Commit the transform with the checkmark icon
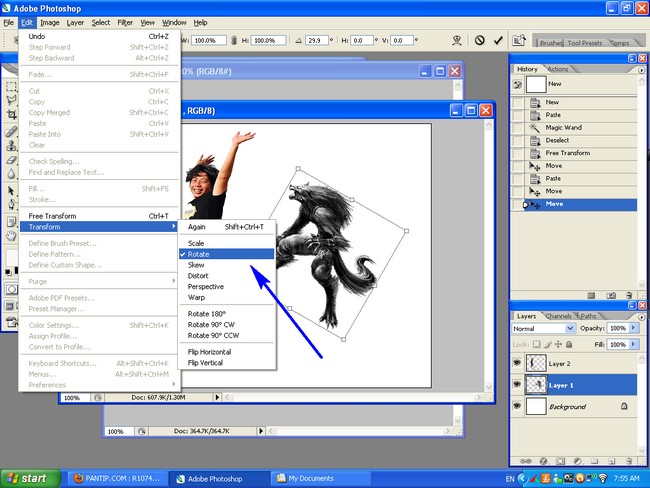Image resolution: width=650 pixels, height=488 pixels. pyautogui.click(x=498, y=40)
